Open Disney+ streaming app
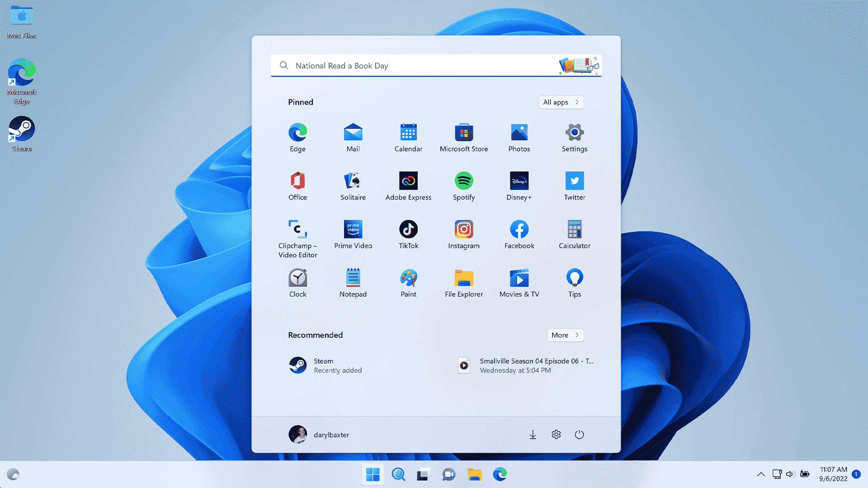The width and height of the screenshot is (868, 488). pyautogui.click(x=519, y=181)
